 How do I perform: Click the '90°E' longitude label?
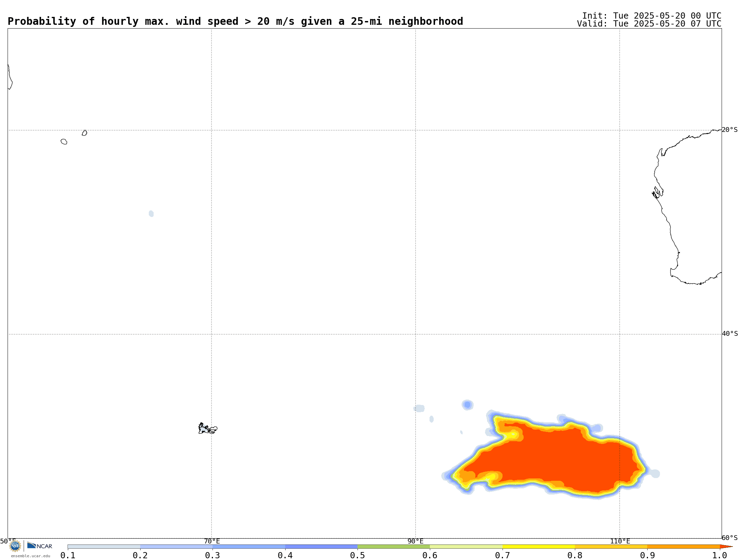pyautogui.click(x=415, y=541)
